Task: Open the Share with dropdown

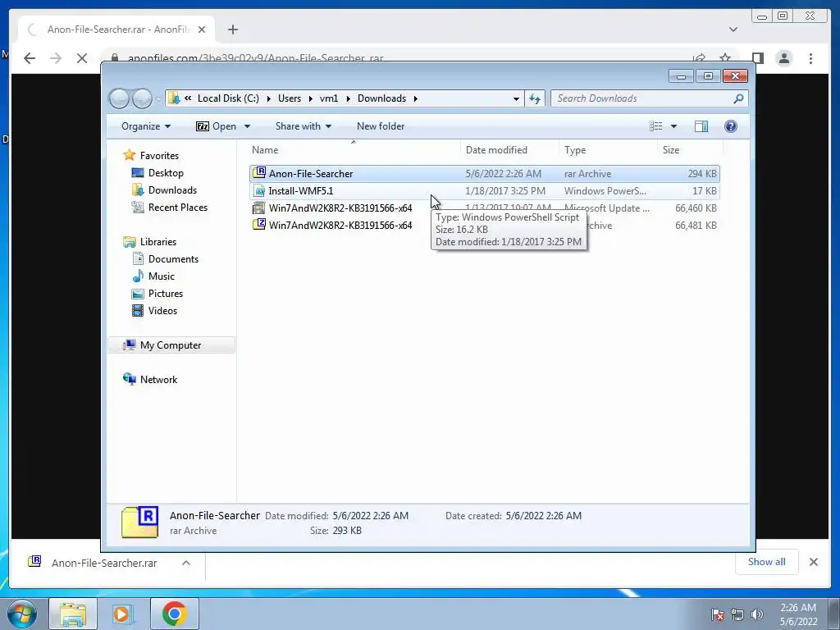Action: pos(304,126)
